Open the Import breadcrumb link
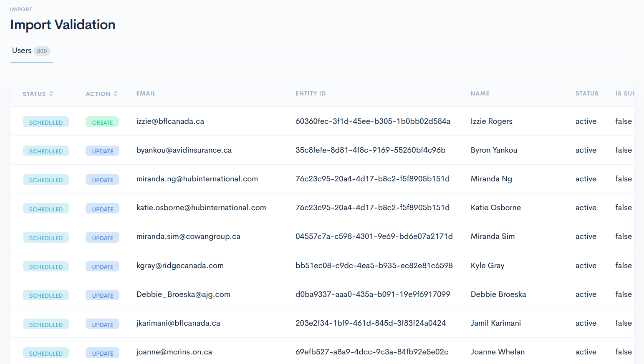 point(21,9)
